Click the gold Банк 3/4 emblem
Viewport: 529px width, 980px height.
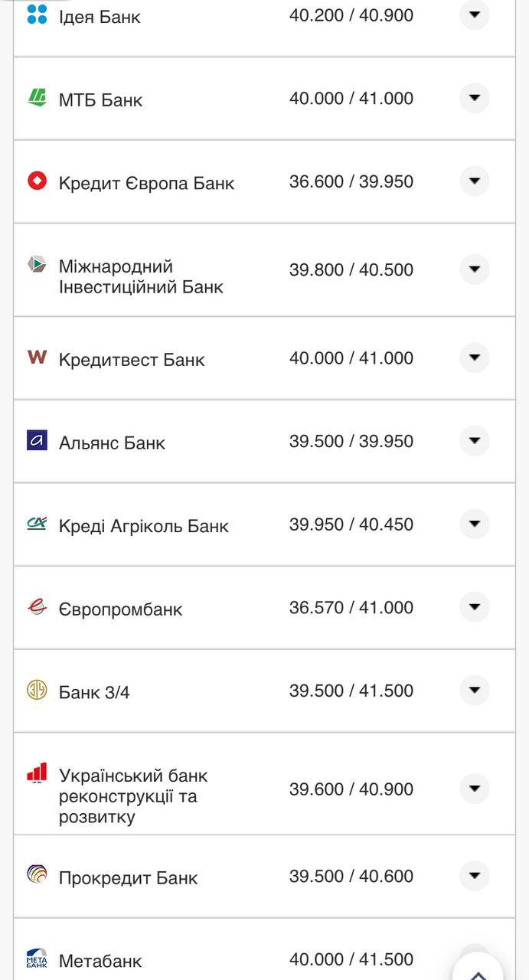click(x=36, y=690)
